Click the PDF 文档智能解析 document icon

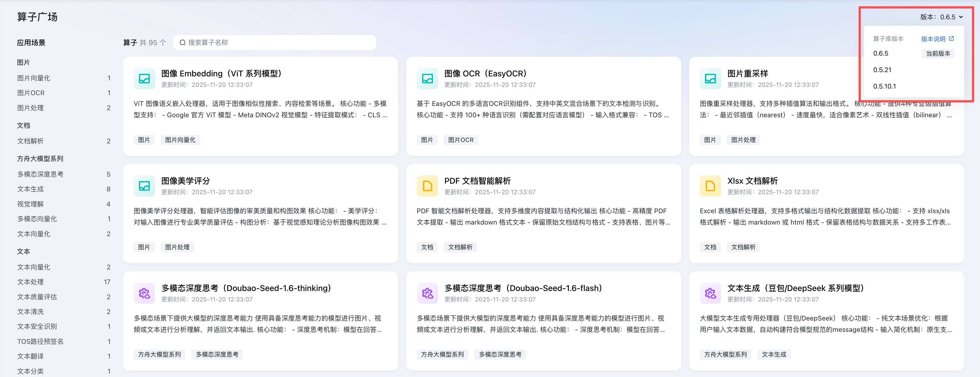point(427,186)
